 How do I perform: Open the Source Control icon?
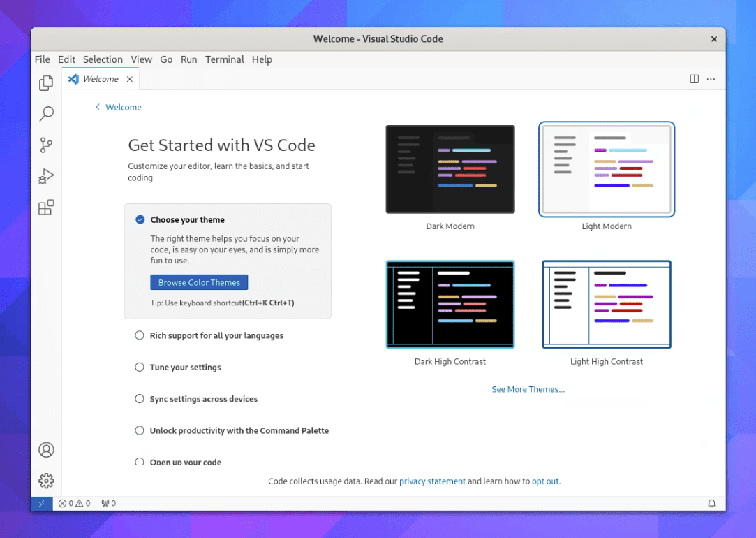pyautogui.click(x=45, y=145)
